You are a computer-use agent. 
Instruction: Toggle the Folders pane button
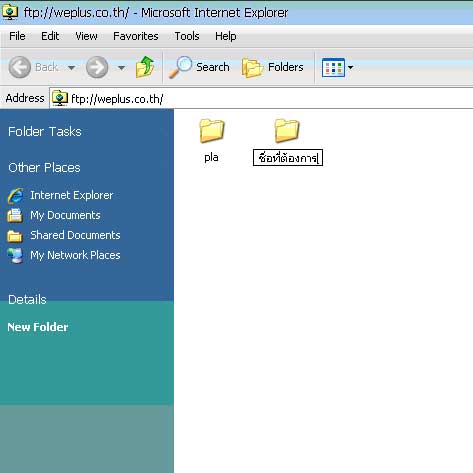pyautogui.click(x=273, y=67)
